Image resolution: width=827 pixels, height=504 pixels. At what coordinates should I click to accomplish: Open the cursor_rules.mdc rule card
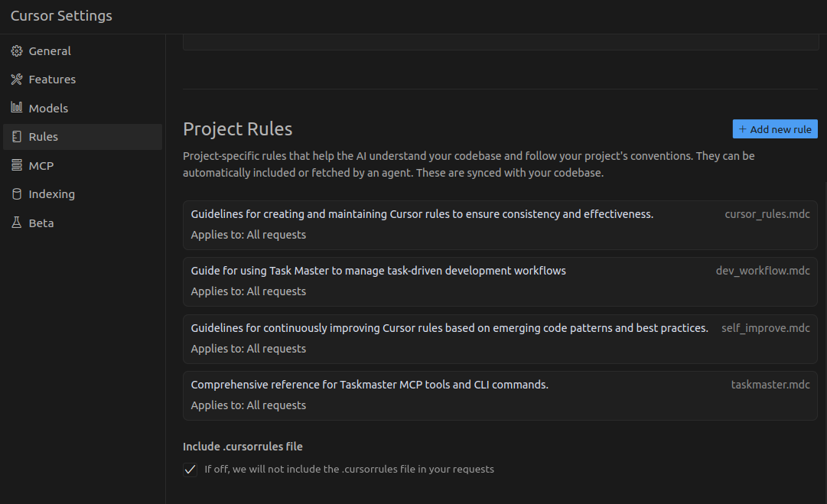coord(500,225)
